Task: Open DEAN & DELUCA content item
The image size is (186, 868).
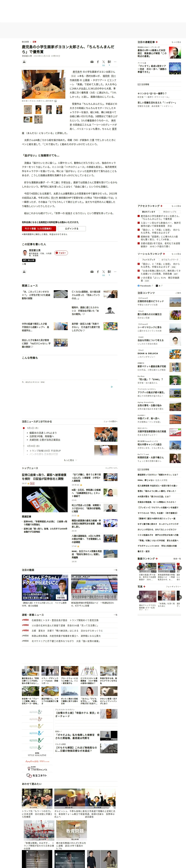Action: (x=147, y=353)
